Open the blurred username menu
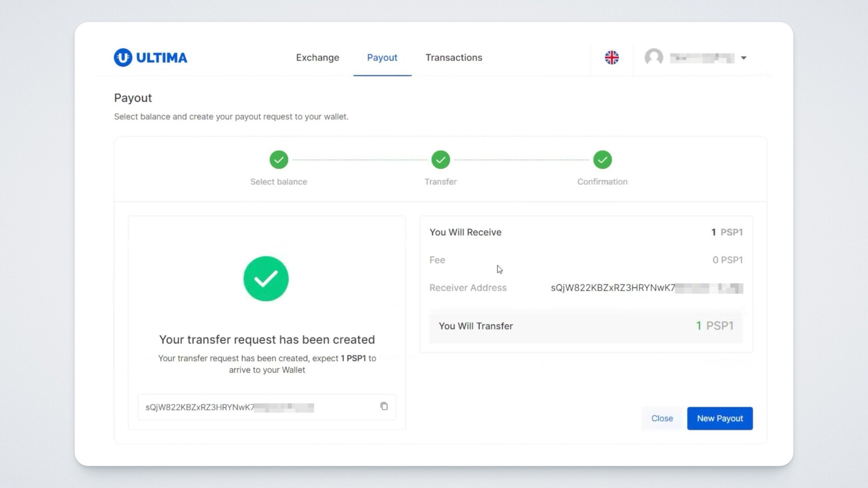 pyautogui.click(x=702, y=58)
